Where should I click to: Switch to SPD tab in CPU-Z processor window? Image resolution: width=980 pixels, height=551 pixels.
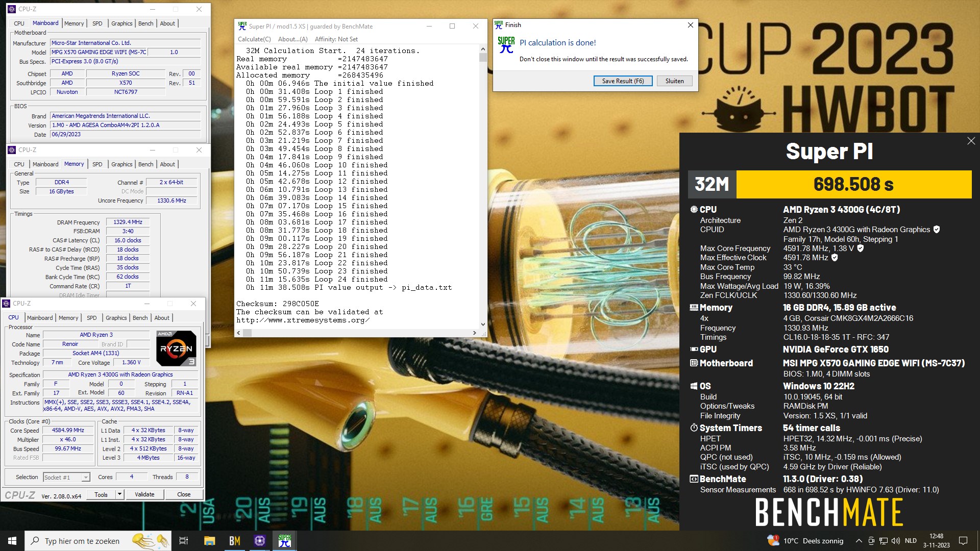(92, 318)
